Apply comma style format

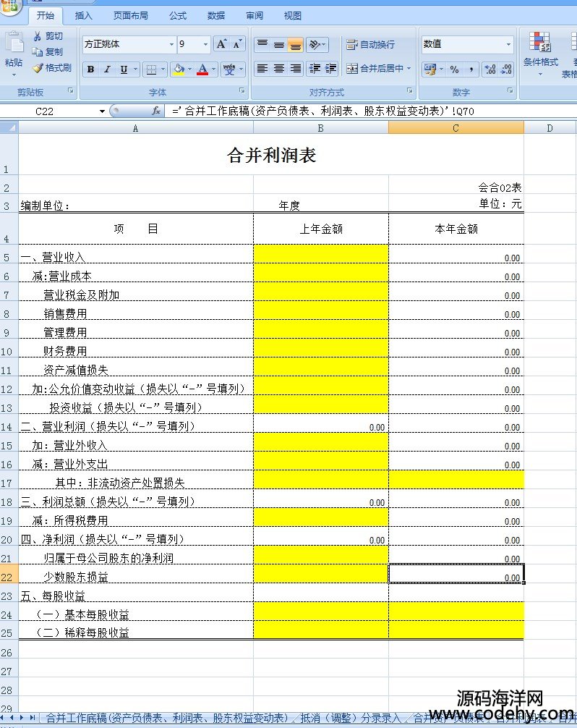(471, 69)
